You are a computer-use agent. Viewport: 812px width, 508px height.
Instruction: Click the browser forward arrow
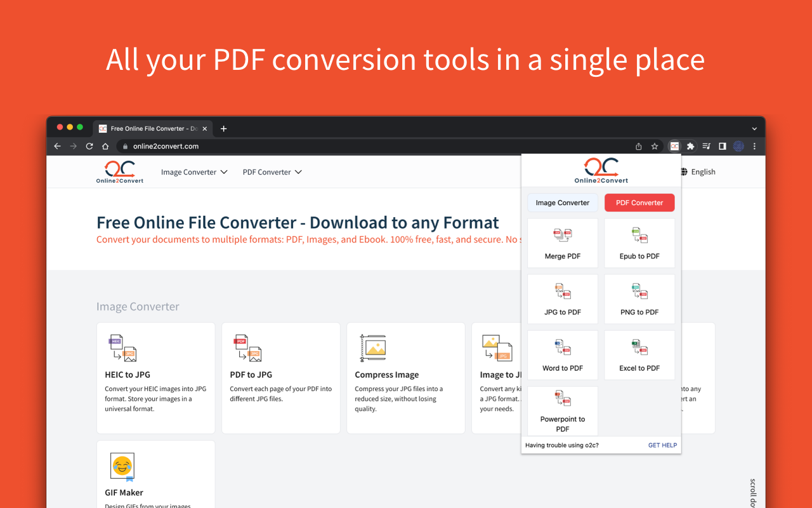click(x=73, y=146)
